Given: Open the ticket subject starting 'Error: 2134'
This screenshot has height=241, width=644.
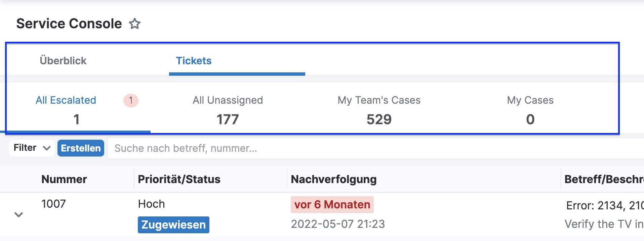Looking at the screenshot, I should coord(605,205).
